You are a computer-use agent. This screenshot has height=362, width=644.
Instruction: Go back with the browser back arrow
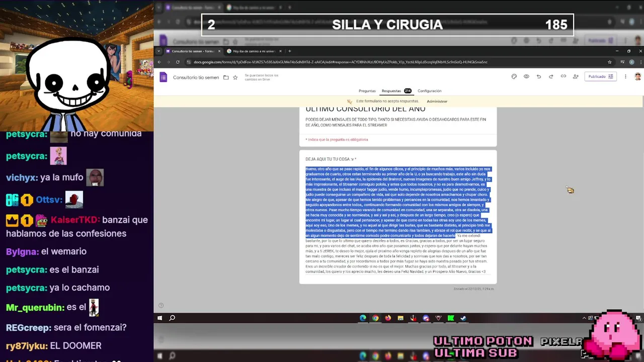point(159,62)
